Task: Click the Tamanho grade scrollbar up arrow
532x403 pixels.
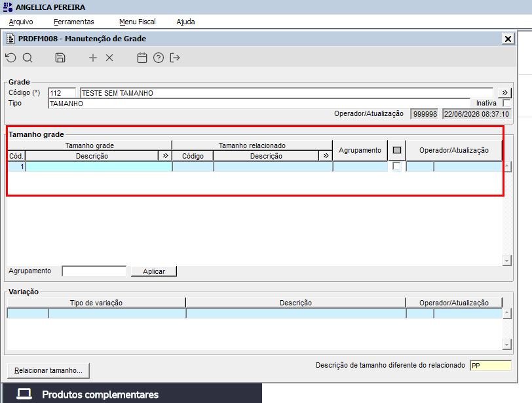Action: pyautogui.click(x=507, y=166)
